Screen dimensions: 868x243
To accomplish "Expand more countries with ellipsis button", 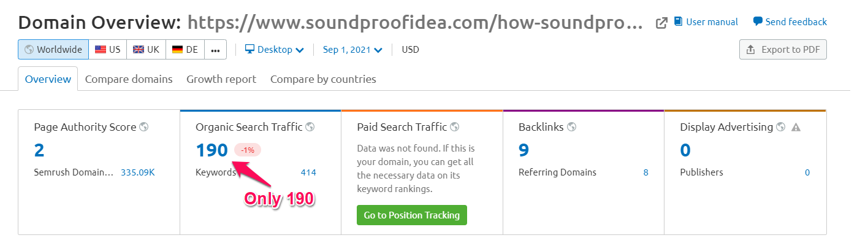I will [215, 50].
